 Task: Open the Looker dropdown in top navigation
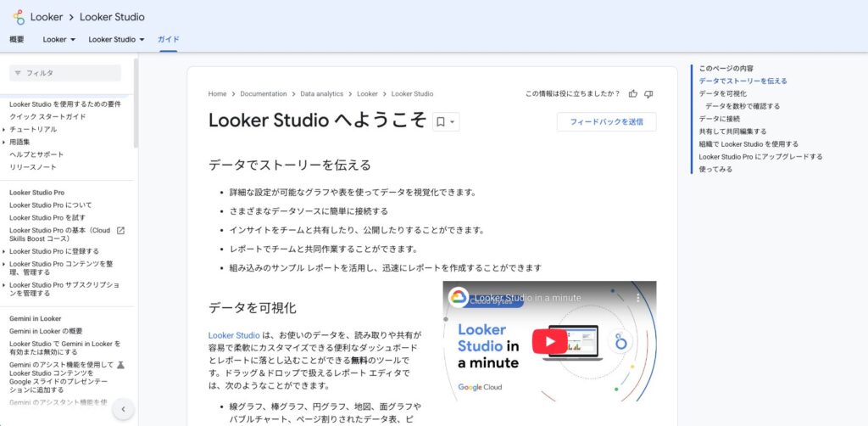(x=60, y=40)
